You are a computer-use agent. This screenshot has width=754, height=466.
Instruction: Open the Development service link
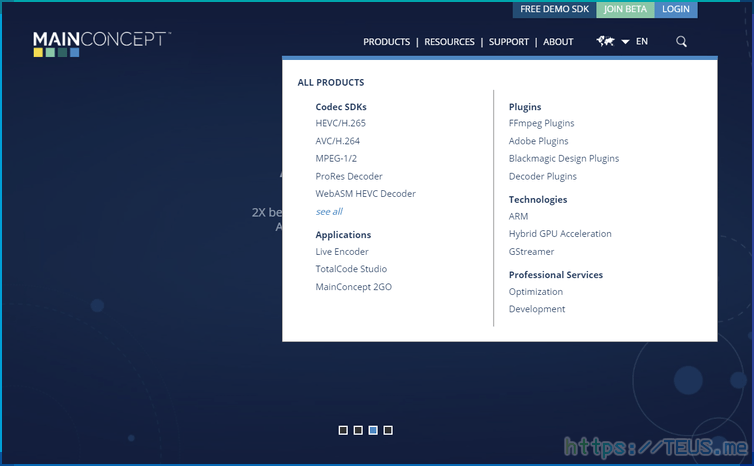click(537, 309)
